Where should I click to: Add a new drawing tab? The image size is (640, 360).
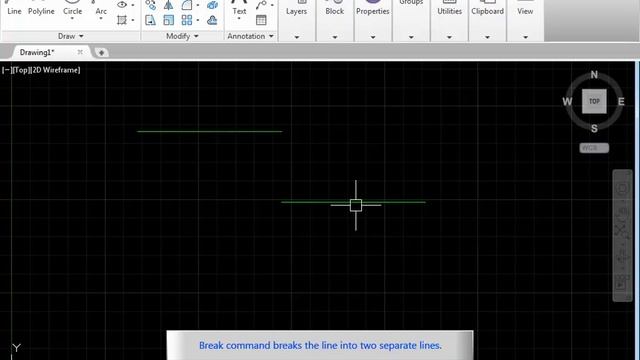pyautogui.click(x=101, y=52)
